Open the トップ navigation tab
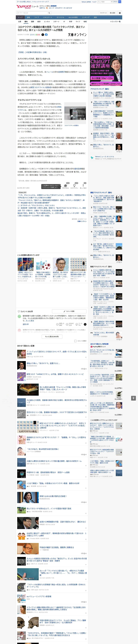The height and width of the screenshot is (644, 138). [20, 17]
